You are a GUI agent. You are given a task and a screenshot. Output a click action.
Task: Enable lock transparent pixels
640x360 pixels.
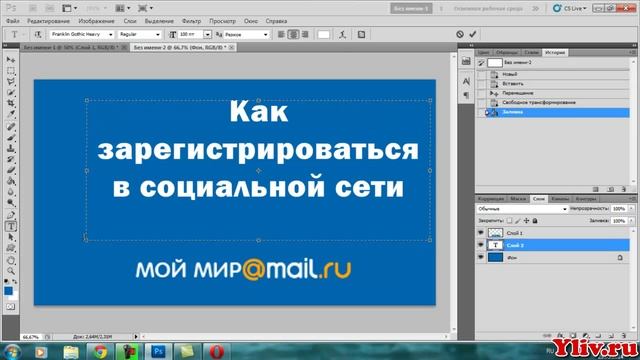[509, 220]
